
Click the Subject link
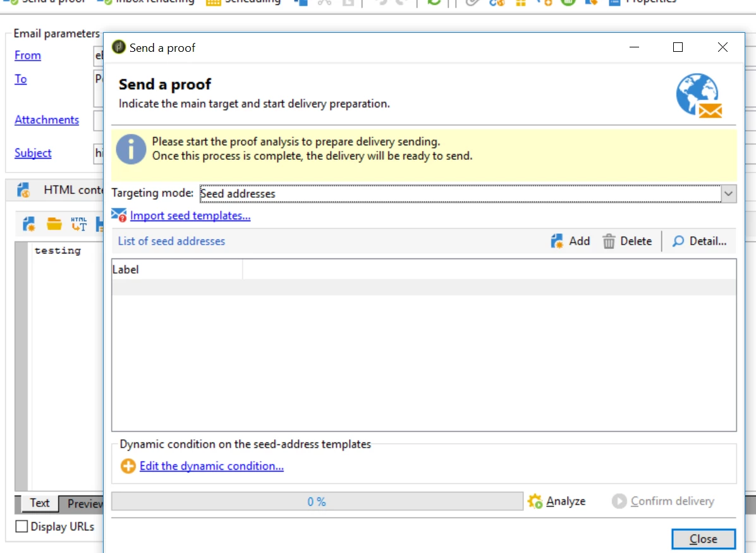[x=33, y=153]
